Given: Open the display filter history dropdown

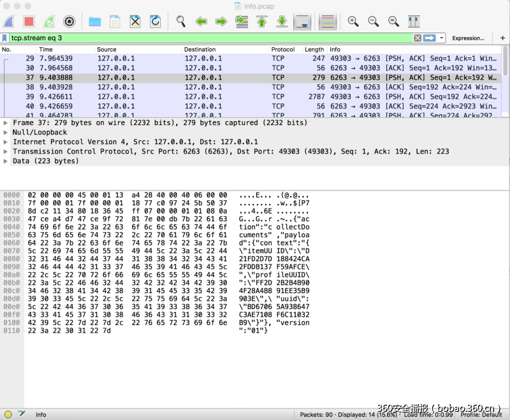Looking at the screenshot, I should (442, 38).
